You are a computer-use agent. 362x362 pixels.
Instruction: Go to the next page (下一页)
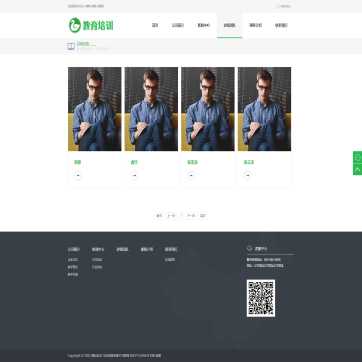[191, 216]
